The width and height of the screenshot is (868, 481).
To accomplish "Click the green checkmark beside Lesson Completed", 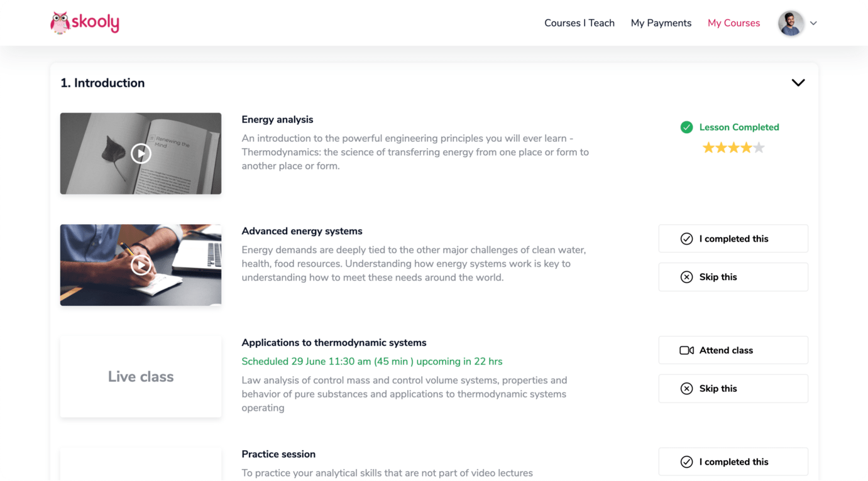I will (x=686, y=127).
